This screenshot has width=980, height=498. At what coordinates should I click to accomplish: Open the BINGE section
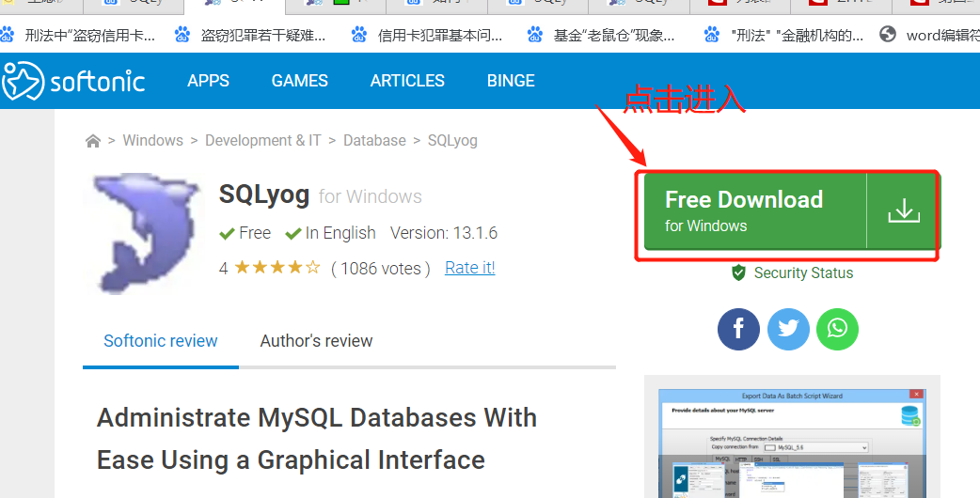(x=511, y=81)
